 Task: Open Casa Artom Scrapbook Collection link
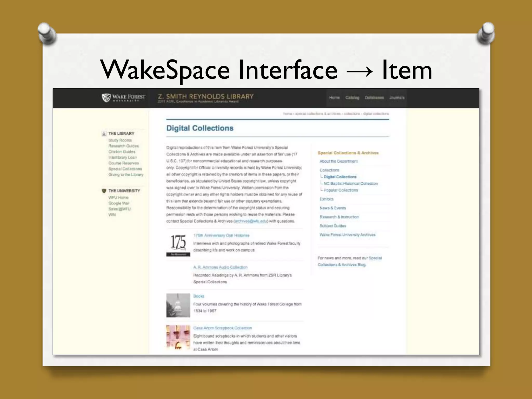click(223, 328)
